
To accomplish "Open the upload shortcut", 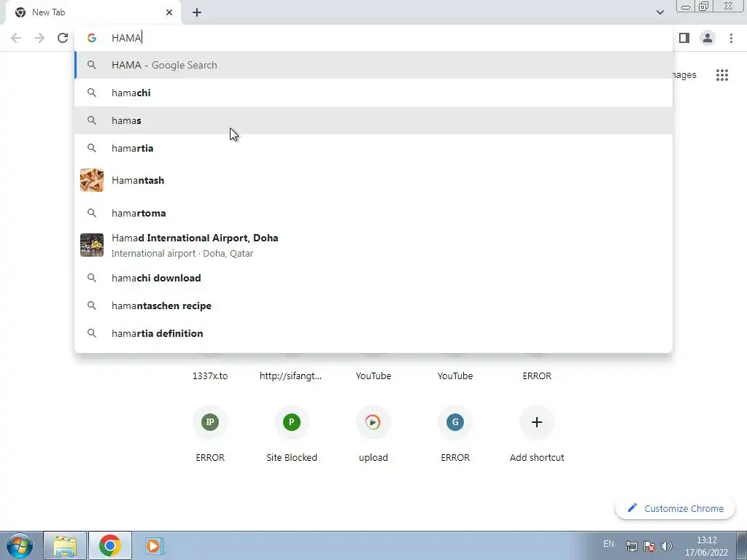I will point(373,435).
